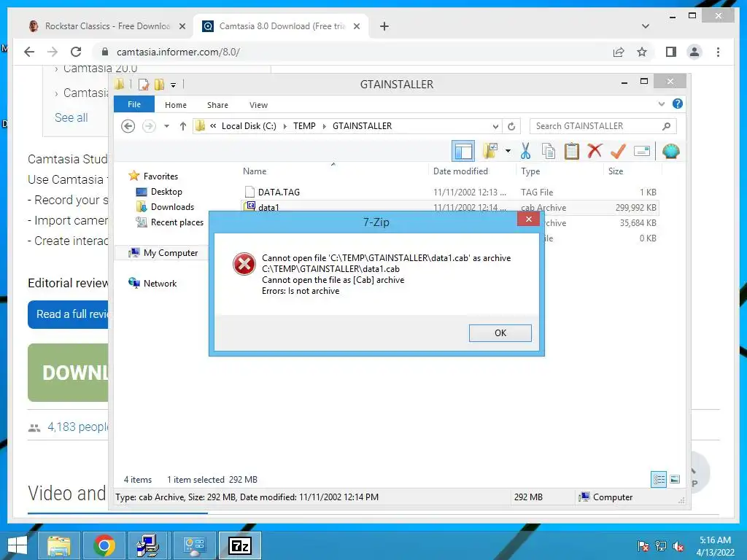This screenshot has width=747, height=560.
Task: Click the orange checkmark toolbar icon
Action: click(618, 151)
